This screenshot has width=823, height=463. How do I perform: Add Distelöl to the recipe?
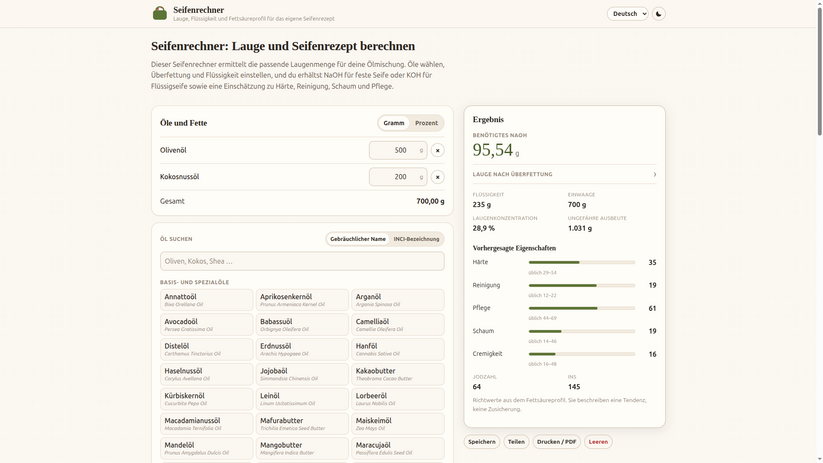(x=206, y=349)
